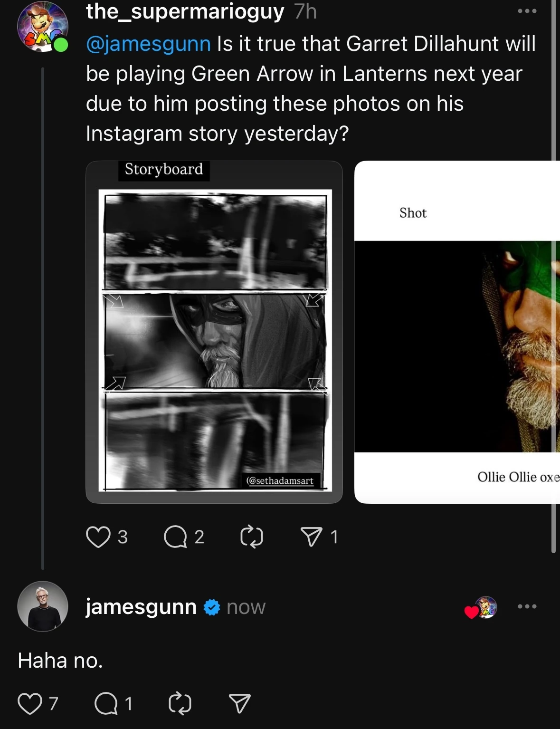Open jamesgunn username profile
560x729 pixels.
[141, 607]
